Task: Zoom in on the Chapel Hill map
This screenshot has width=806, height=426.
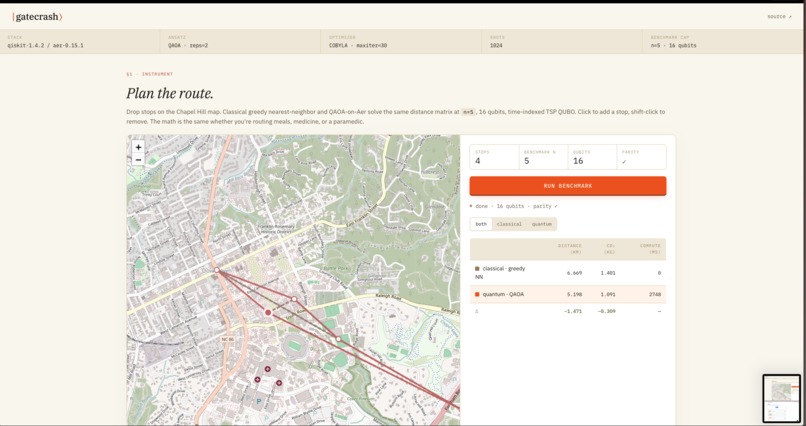Action: [138, 147]
